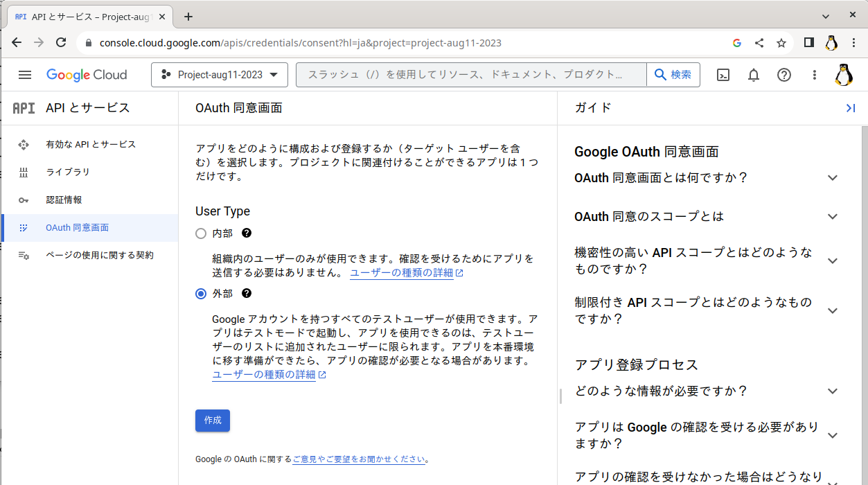Screen dimensions: 868x485
Task: Open ご意見やご要望をお聞かせください feedback link
Action: click(359, 459)
